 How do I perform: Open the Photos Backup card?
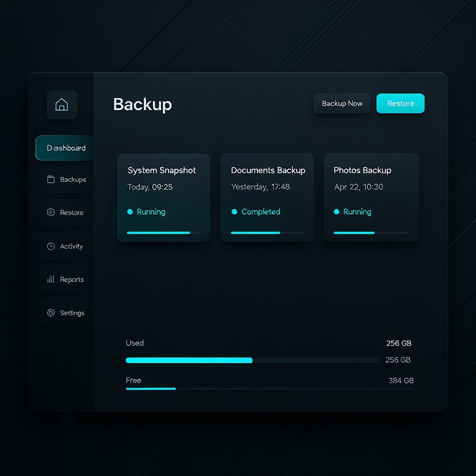coord(371,198)
